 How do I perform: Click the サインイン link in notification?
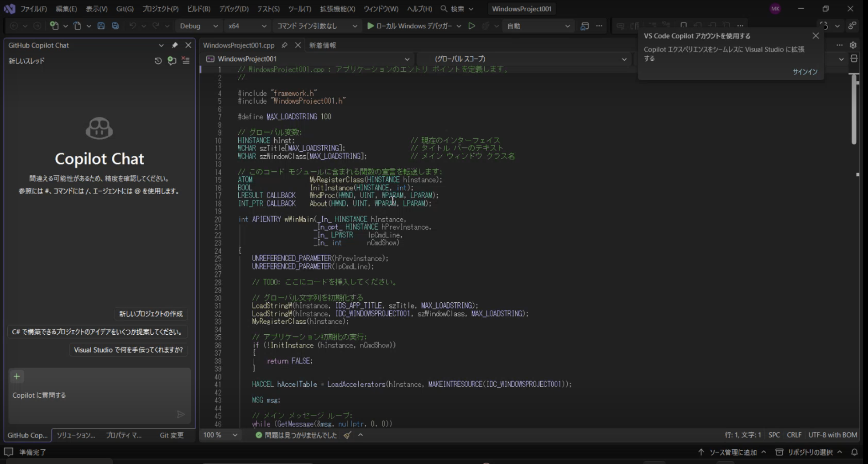tap(805, 72)
